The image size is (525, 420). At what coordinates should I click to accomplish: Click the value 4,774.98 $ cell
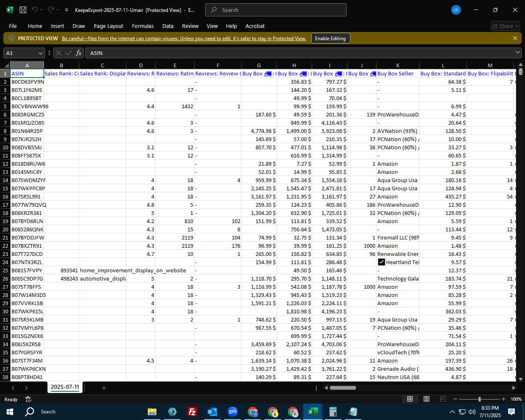(x=259, y=131)
